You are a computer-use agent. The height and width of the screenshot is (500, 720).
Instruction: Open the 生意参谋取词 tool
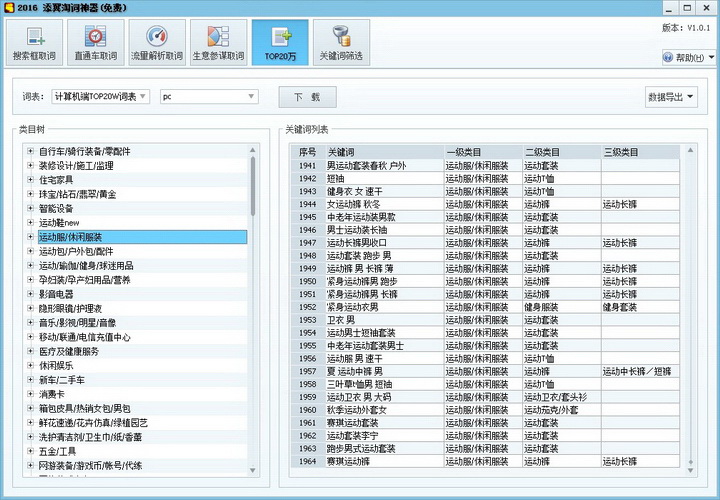[219, 42]
